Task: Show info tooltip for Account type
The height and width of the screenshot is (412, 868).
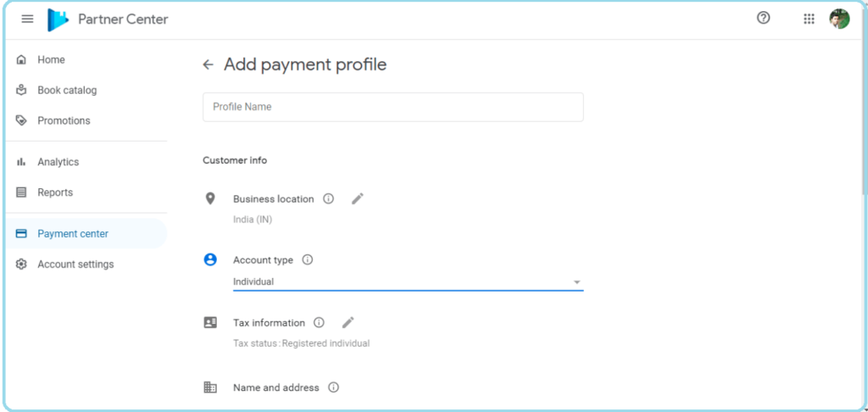Action: (x=308, y=259)
